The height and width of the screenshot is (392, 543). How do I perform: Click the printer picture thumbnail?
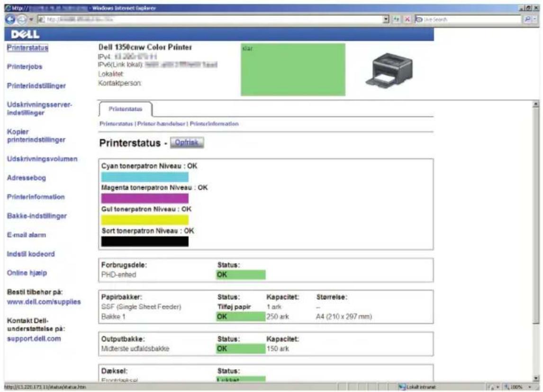point(389,70)
